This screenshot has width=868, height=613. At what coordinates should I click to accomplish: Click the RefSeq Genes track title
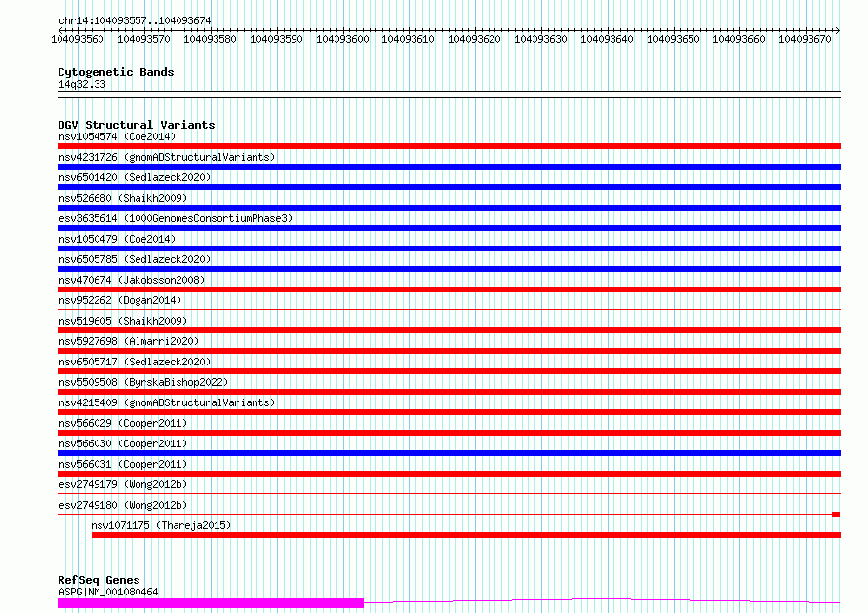[99, 580]
